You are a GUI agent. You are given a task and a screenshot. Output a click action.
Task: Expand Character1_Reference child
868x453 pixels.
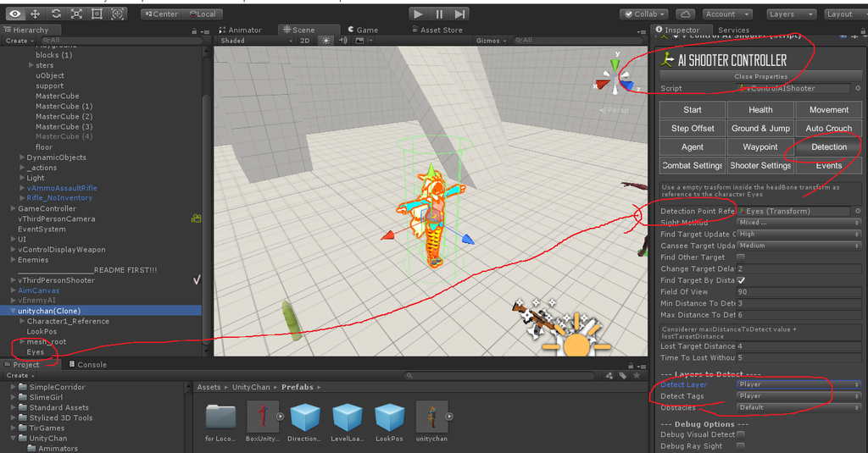pyautogui.click(x=21, y=322)
